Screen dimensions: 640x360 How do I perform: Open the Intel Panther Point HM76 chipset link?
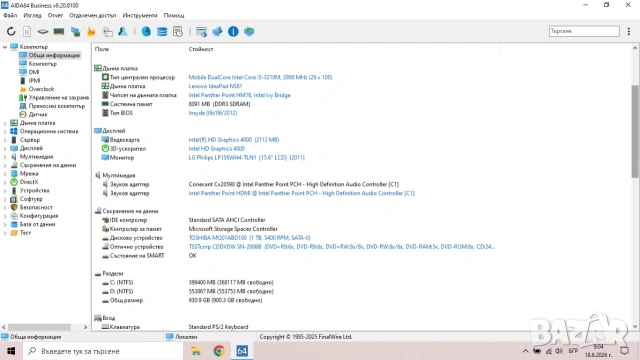[x=239, y=95]
